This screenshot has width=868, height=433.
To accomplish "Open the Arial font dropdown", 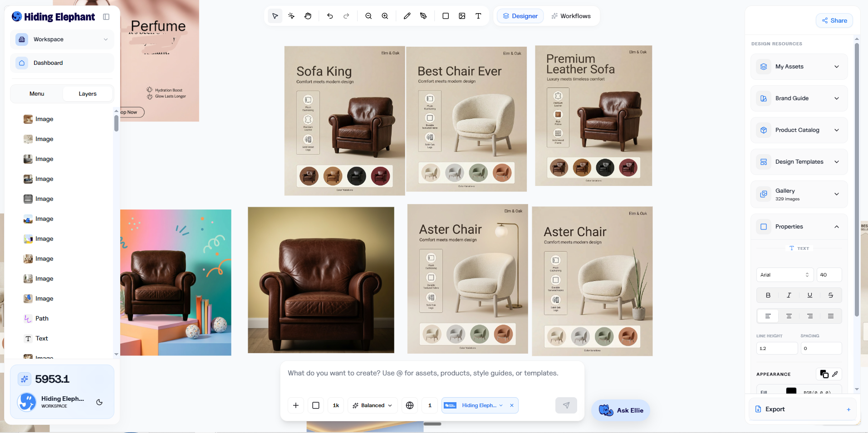I will pyautogui.click(x=785, y=275).
